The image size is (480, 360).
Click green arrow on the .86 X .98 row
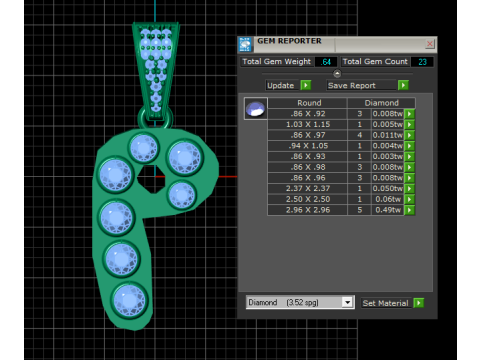409,167
